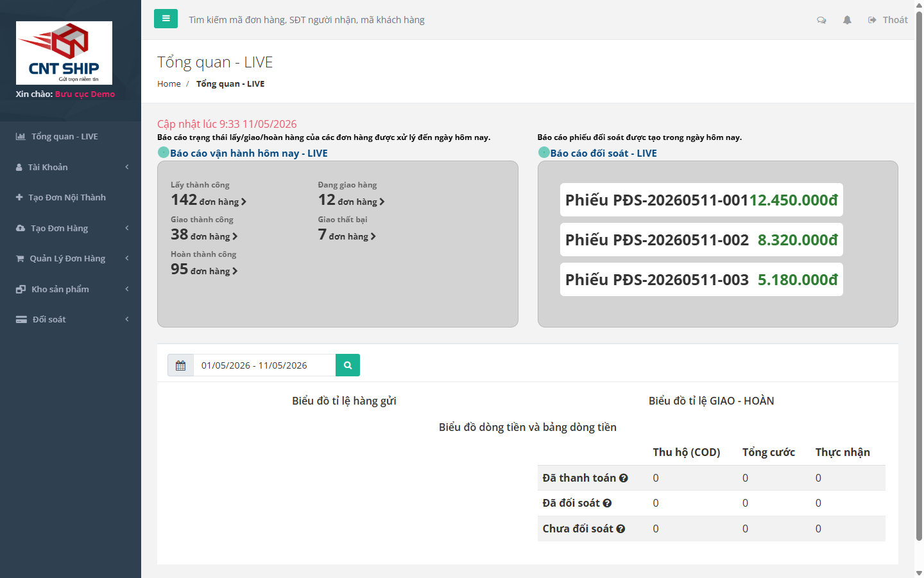Click the green search button beside date range
Screen dimensions: 924x578
click(x=348, y=365)
